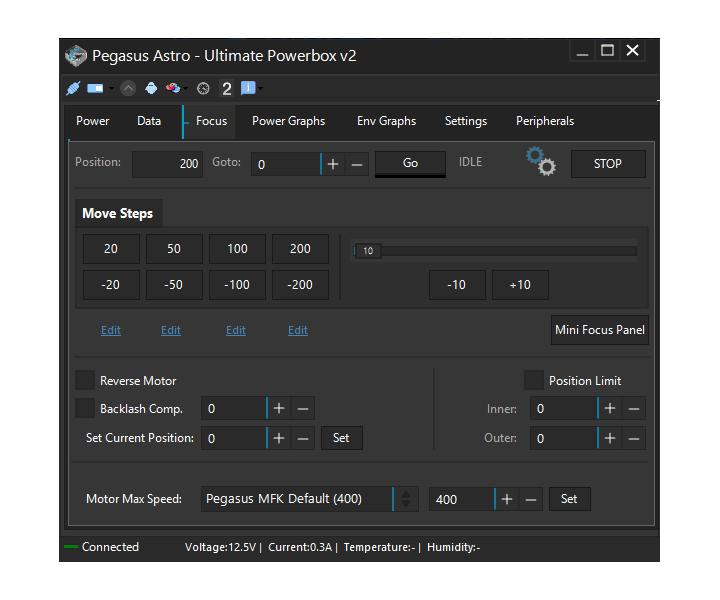Enable the Position Limit checkbox
Screen dimensions: 720x600
click(534, 381)
